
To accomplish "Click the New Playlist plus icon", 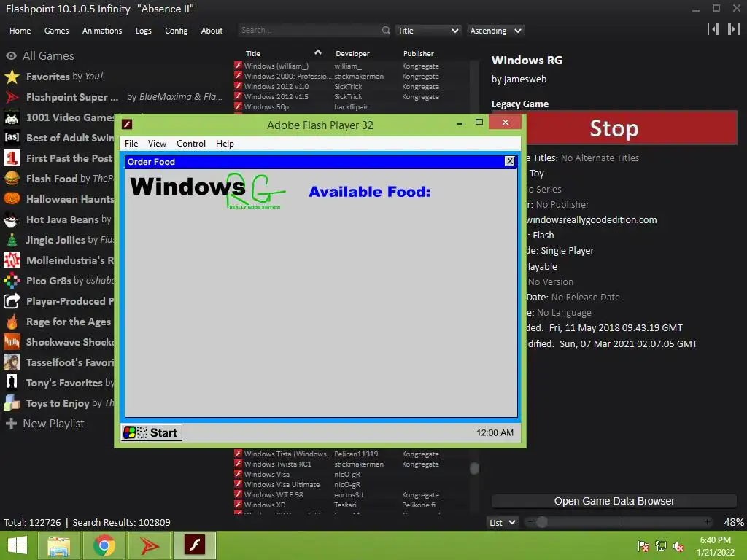I will [x=12, y=424].
